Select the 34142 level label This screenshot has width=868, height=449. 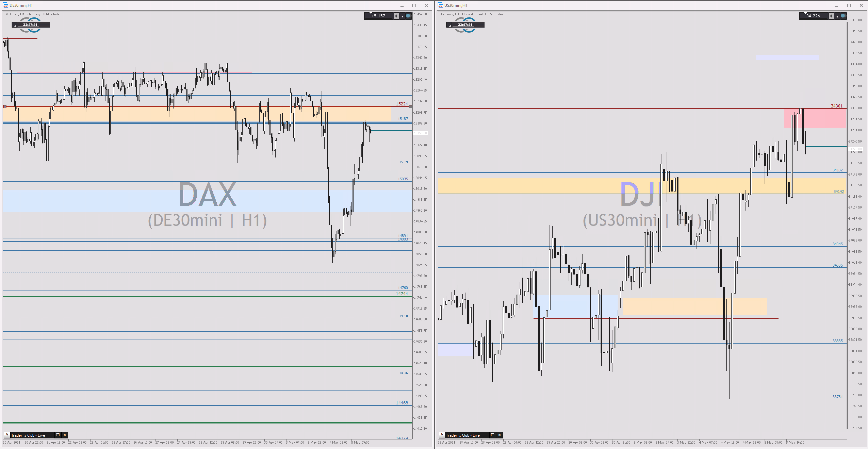click(x=838, y=191)
